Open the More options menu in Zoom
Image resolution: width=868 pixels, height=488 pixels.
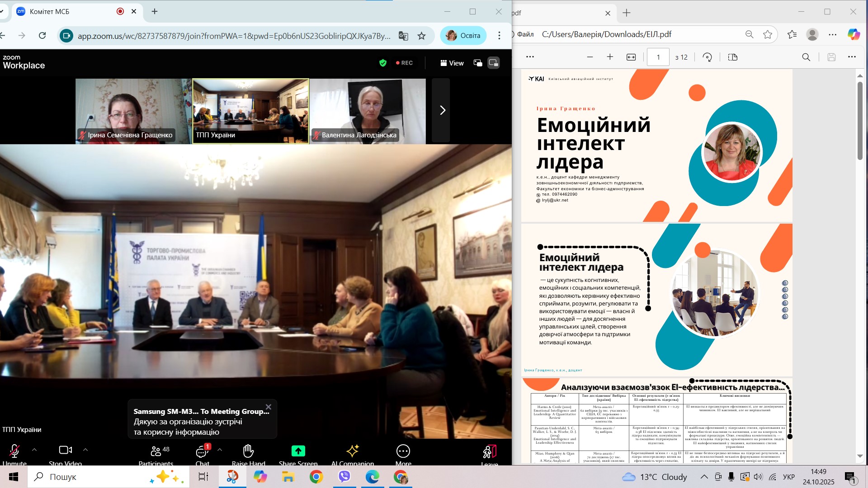[403, 451]
